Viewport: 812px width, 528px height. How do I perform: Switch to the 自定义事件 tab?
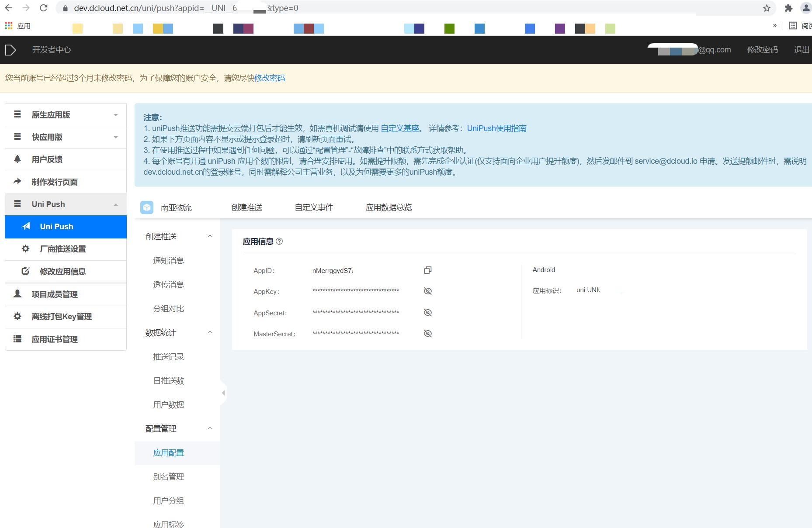click(314, 207)
